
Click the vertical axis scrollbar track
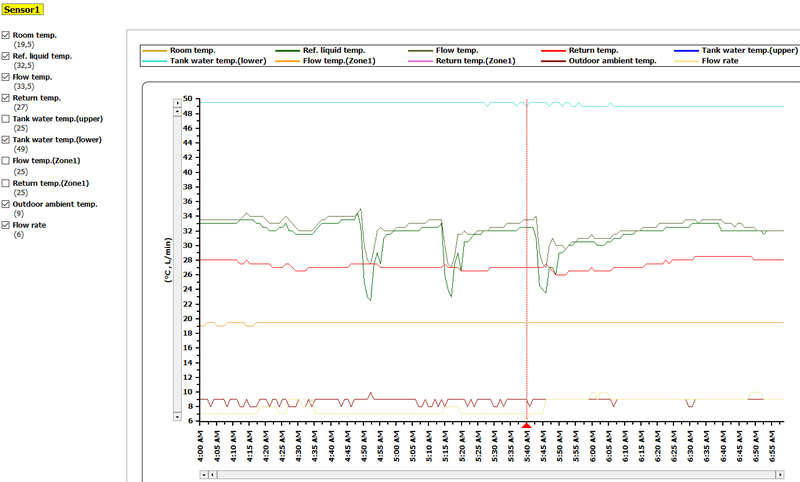click(177, 265)
